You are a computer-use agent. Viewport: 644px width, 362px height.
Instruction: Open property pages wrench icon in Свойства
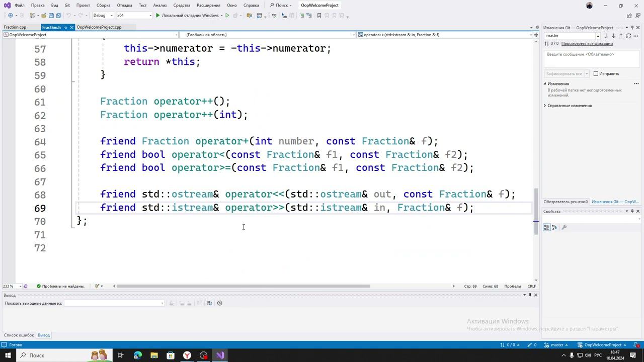564,227
